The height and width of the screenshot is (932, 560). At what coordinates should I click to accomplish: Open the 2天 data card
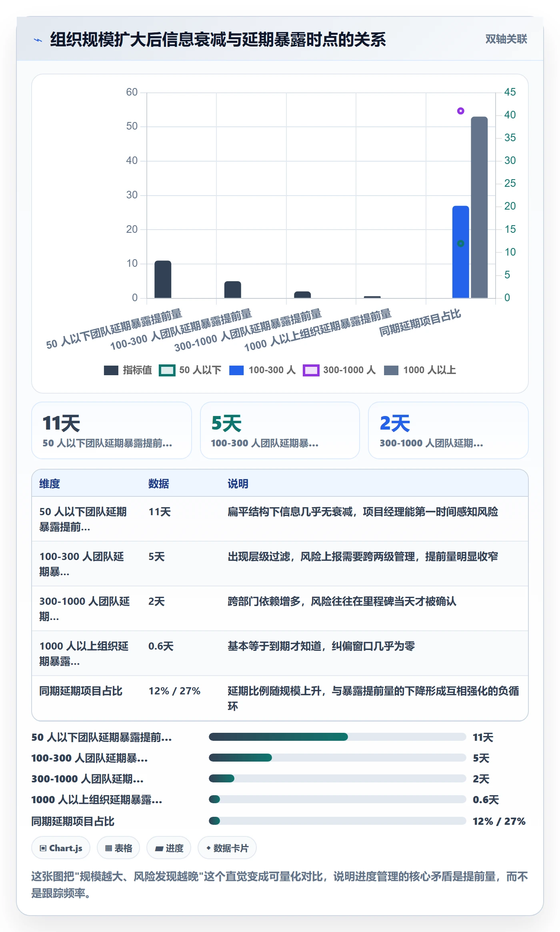pos(448,430)
